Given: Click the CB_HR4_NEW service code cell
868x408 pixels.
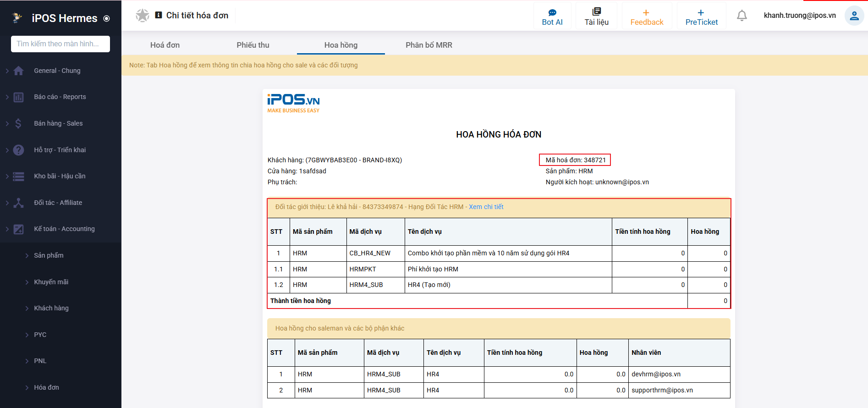Looking at the screenshot, I should [376, 254].
